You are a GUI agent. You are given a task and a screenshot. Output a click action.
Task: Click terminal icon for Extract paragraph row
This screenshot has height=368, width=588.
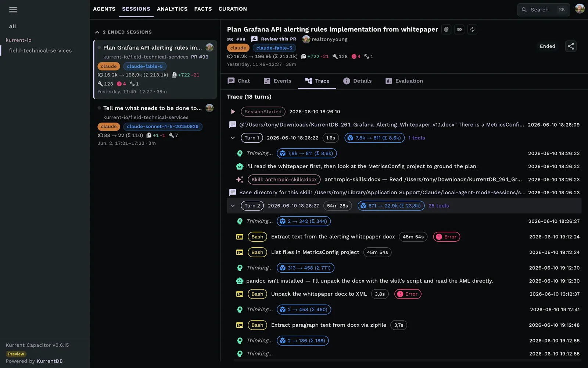pos(240,325)
